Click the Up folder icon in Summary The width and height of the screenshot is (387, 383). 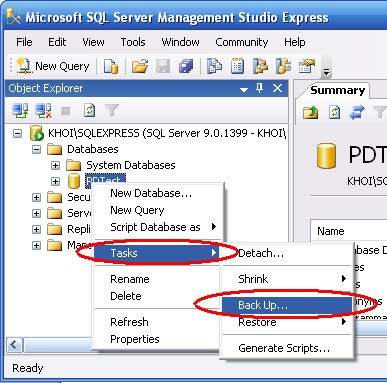310,112
